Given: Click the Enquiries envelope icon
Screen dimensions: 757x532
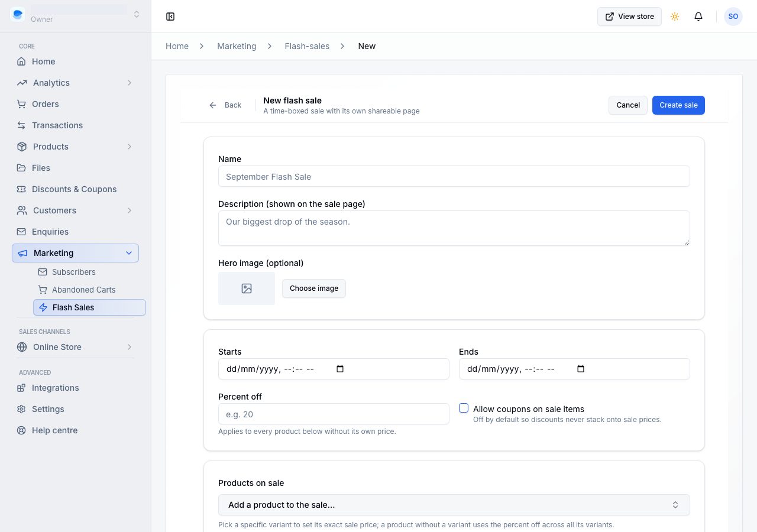Looking at the screenshot, I should coord(21,232).
